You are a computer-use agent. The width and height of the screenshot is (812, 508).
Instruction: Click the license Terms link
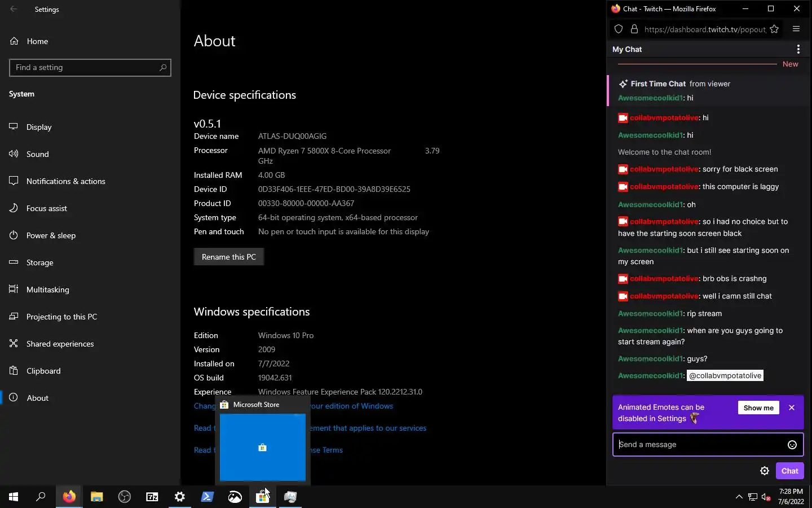[326, 450]
